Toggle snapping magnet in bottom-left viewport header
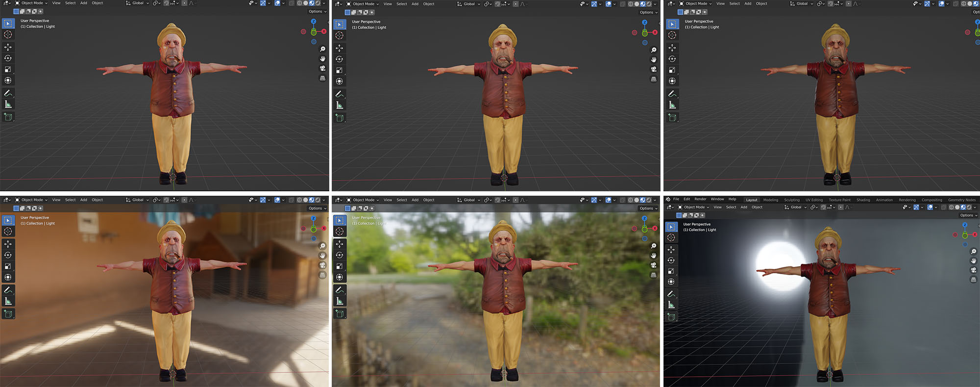The width and height of the screenshot is (980, 387). click(x=166, y=200)
